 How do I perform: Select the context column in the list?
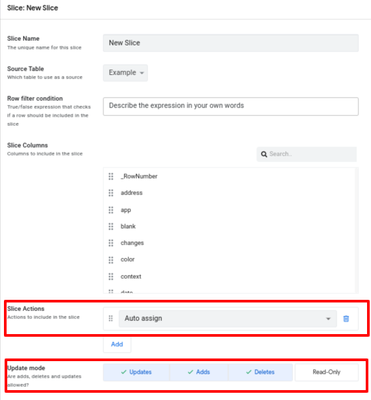[x=131, y=277]
